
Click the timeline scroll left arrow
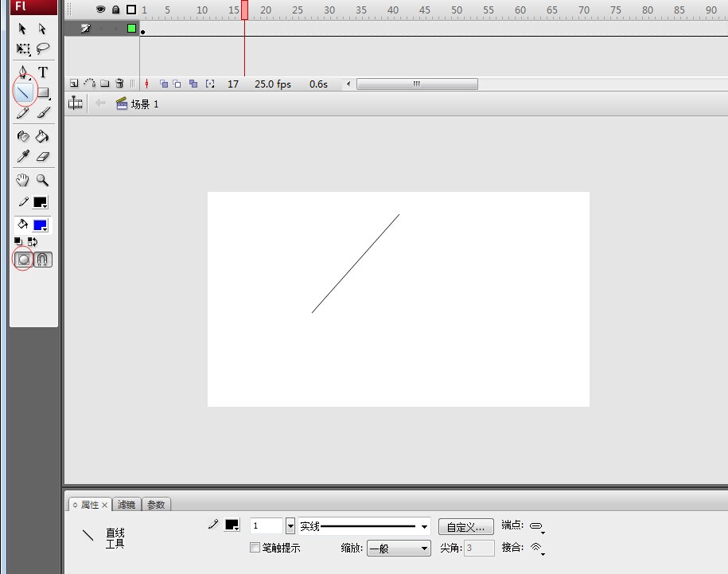(348, 84)
